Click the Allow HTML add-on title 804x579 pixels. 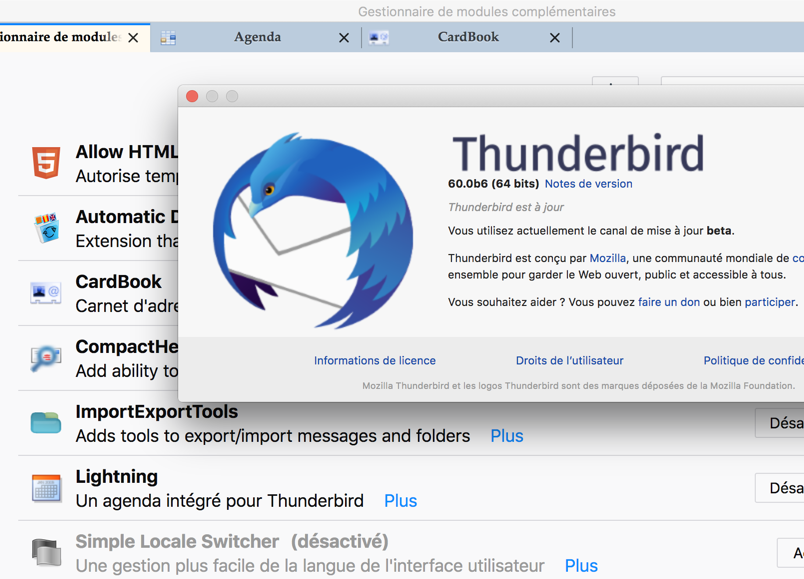[127, 152]
